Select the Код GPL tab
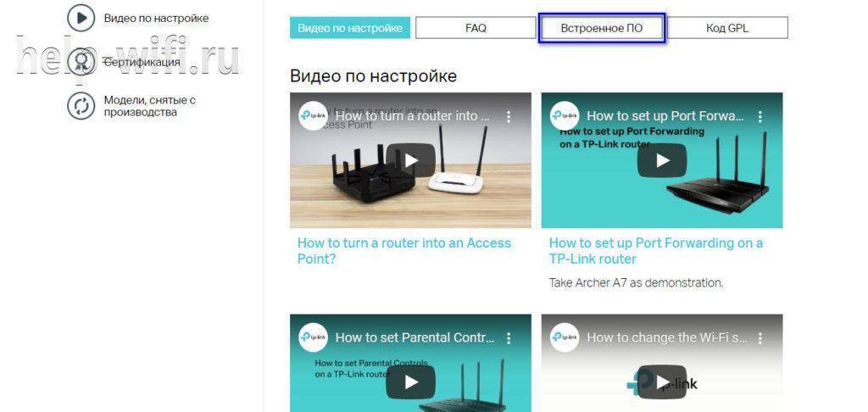Viewport: 868px width, 412px height. point(727,28)
